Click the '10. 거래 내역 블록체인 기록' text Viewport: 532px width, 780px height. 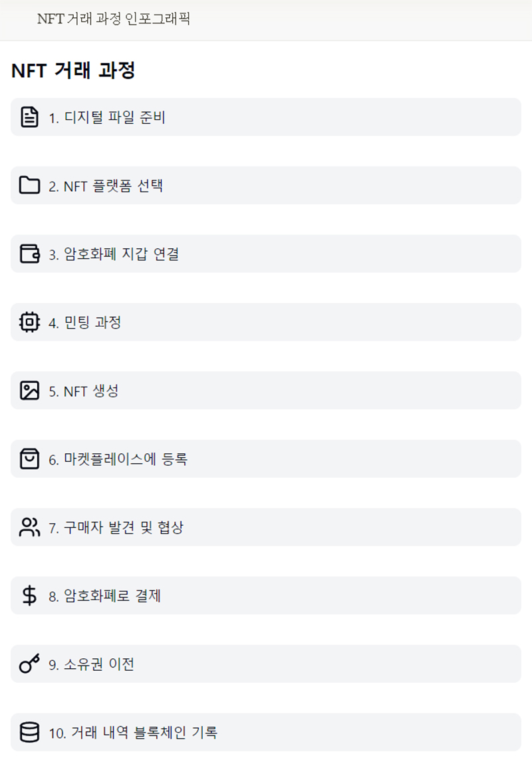tap(133, 733)
